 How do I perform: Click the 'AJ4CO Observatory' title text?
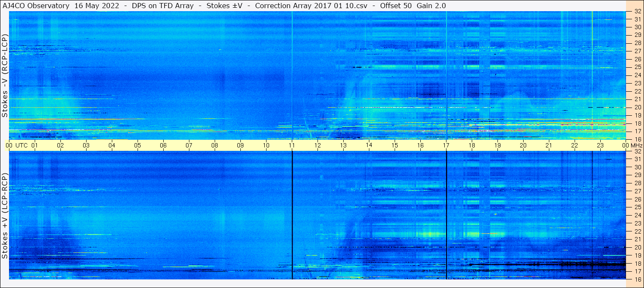pyautogui.click(x=36, y=6)
